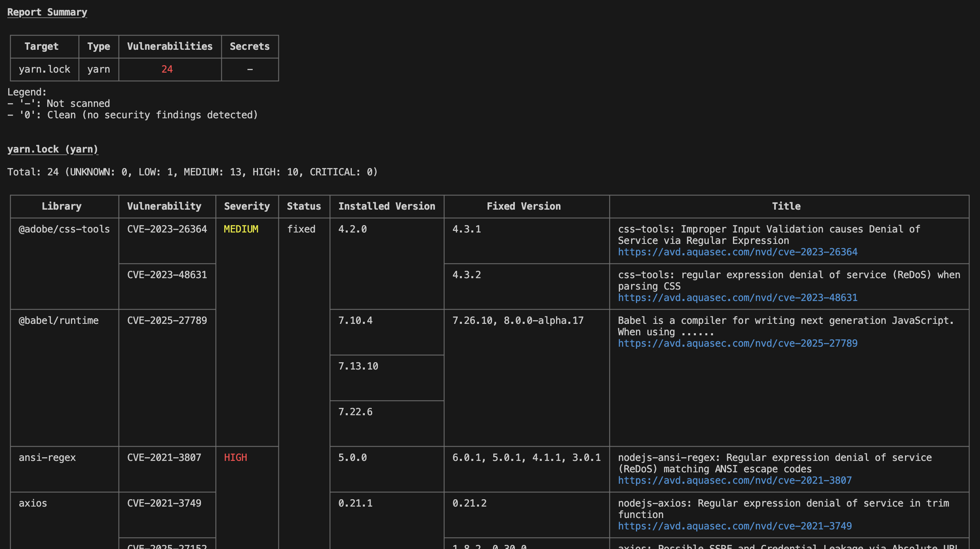Click the Legend: label
The width and height of the screenshot is (980, 549).
(x=27, y=92)
